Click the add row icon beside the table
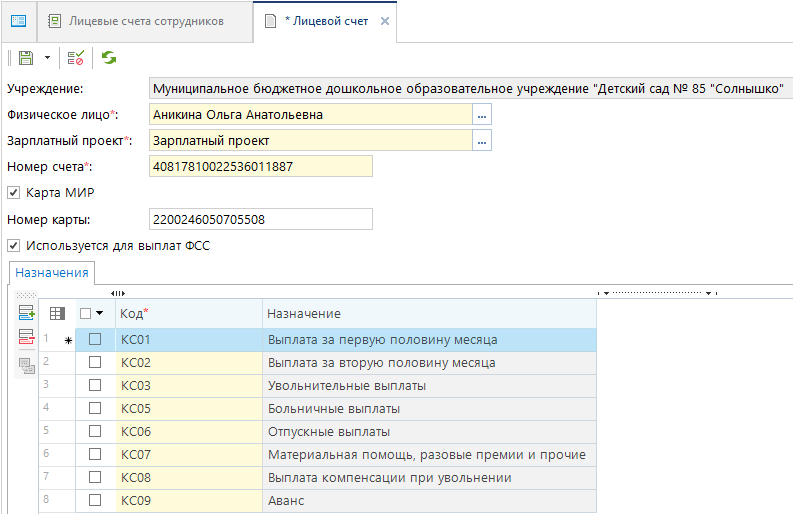Screen dimensions: 793x514 pos(26,314)
